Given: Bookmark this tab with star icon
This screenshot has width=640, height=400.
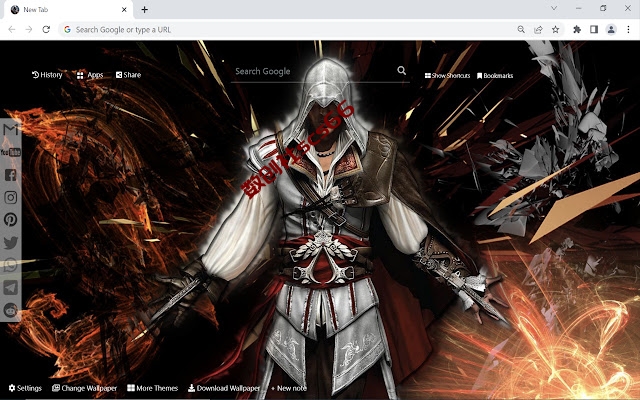Looking at the screenshot, I should [x=556, y=29].
